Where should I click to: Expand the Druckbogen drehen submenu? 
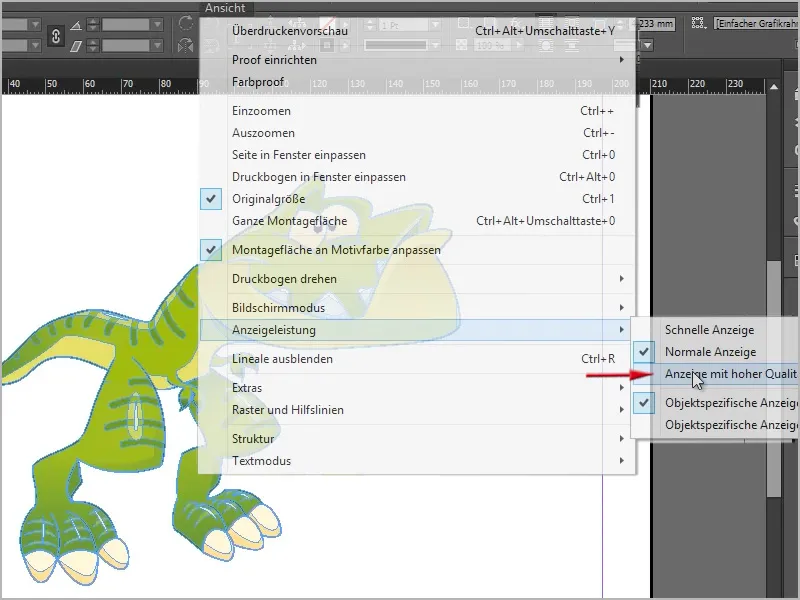(x=417, y=279)
